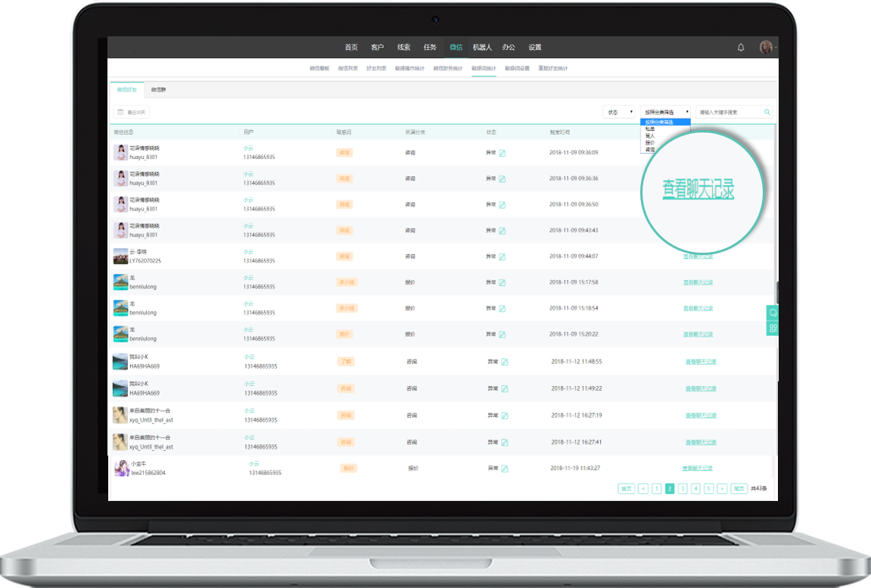Open 设置 in top navigation

pyautogui.click(x=535, y=47)
